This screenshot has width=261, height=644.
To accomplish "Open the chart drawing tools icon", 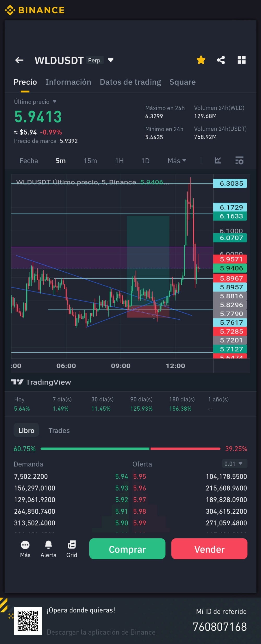I will coord(218,160).
